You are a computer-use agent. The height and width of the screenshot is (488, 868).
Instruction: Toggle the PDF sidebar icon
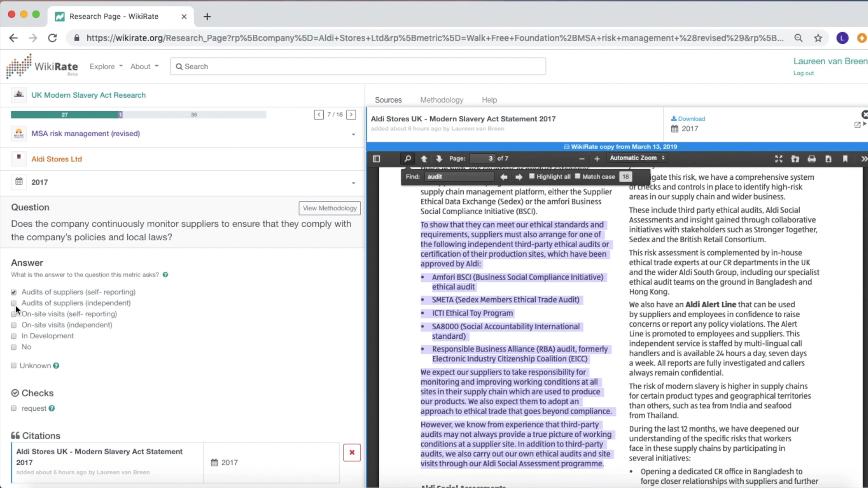376,159
